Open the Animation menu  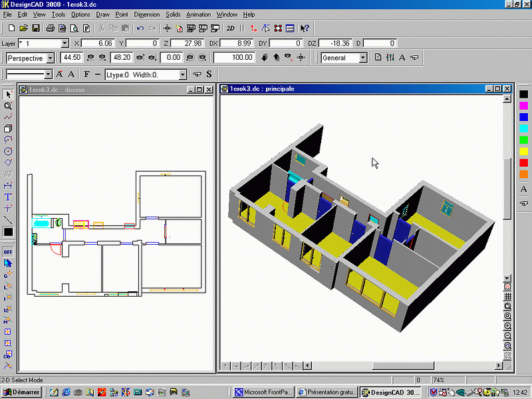point(198,14)
